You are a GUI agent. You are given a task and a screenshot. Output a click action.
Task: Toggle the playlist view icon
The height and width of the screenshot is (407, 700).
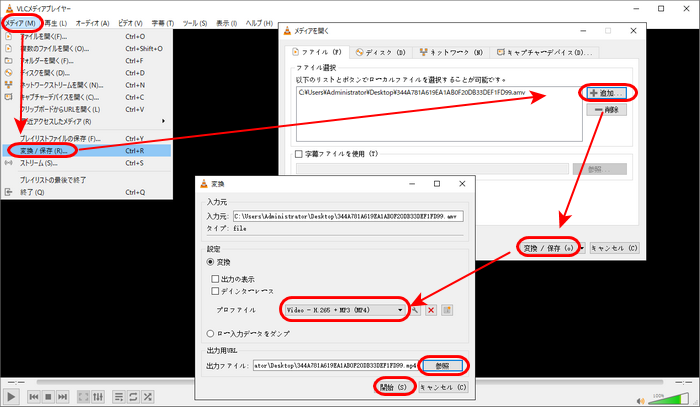(x=118, y=396)
